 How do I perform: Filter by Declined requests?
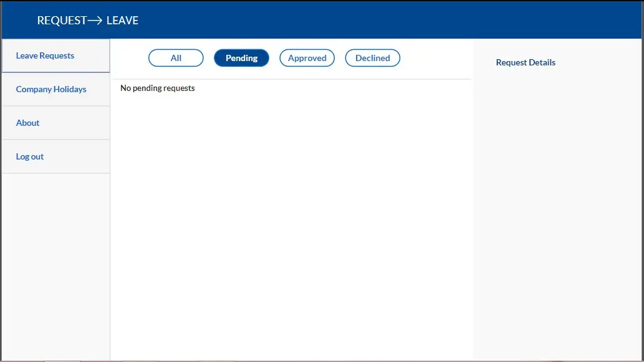point(373,58)
